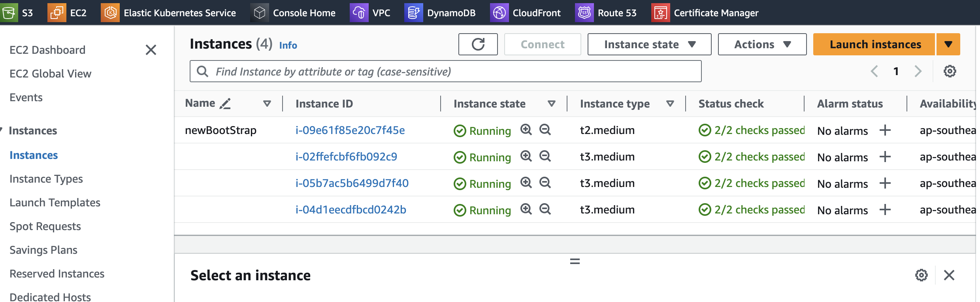Focus the Find Instance search field

[446, 71]
